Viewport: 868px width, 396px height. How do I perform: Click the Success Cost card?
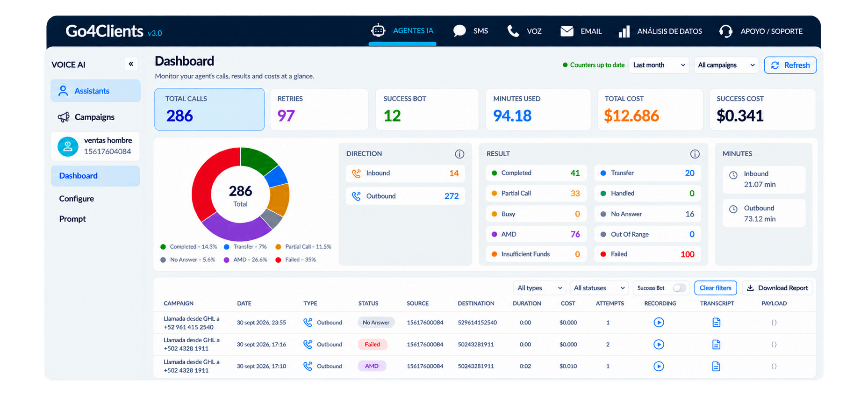[x=762, y=109]
